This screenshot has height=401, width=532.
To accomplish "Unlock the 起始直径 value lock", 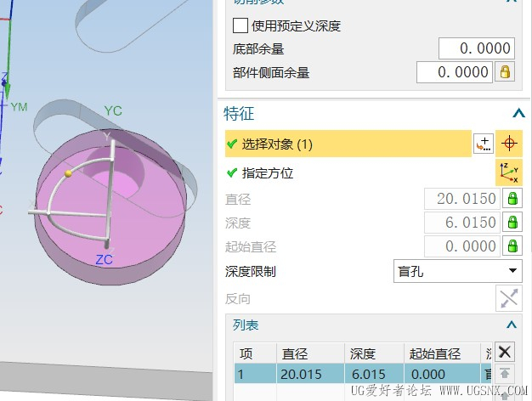I will pyautogui.click(x=512, y=246).
